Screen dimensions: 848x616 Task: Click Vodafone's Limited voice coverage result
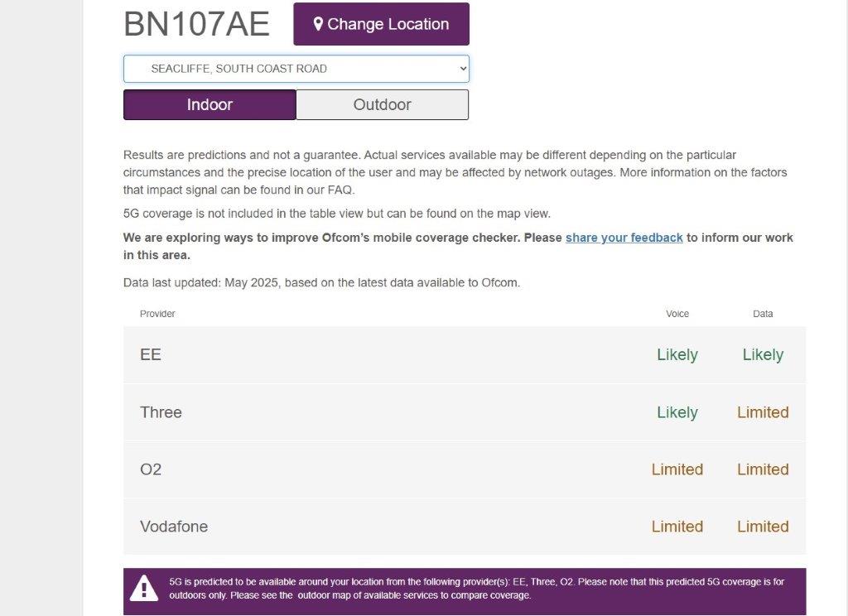point(677,527)
